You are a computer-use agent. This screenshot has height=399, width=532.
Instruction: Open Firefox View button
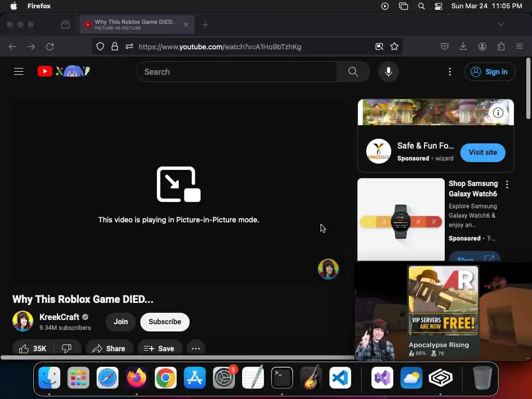(x=65, y=24)
